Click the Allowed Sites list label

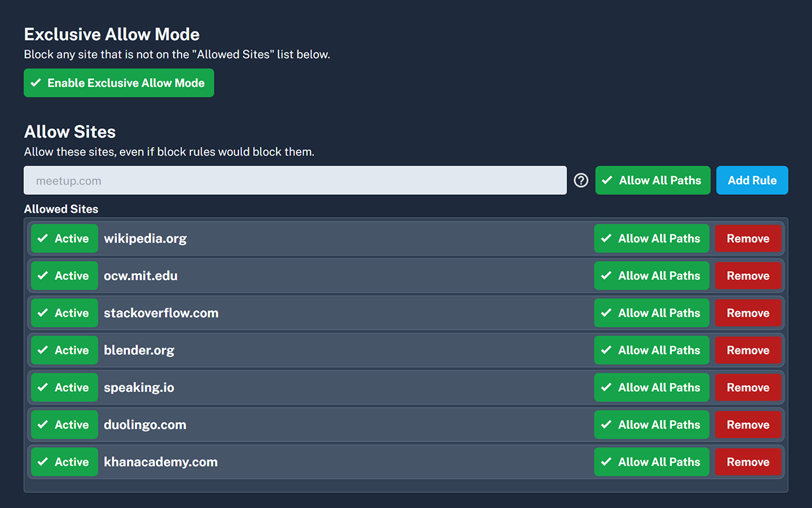[x=61, y=209]
